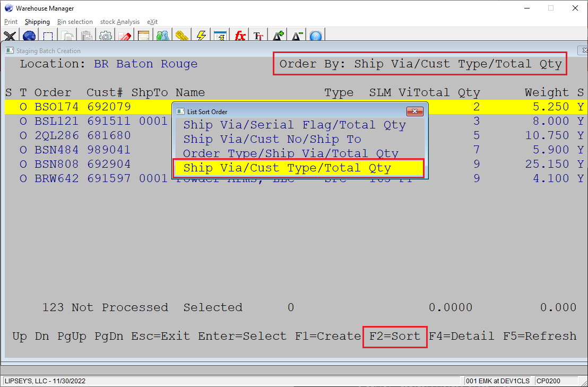Image resolution: width=588 pixels, height=387 pixels.
Task: Decrease text size with the A- icon
Action: (x=296, y=36)
